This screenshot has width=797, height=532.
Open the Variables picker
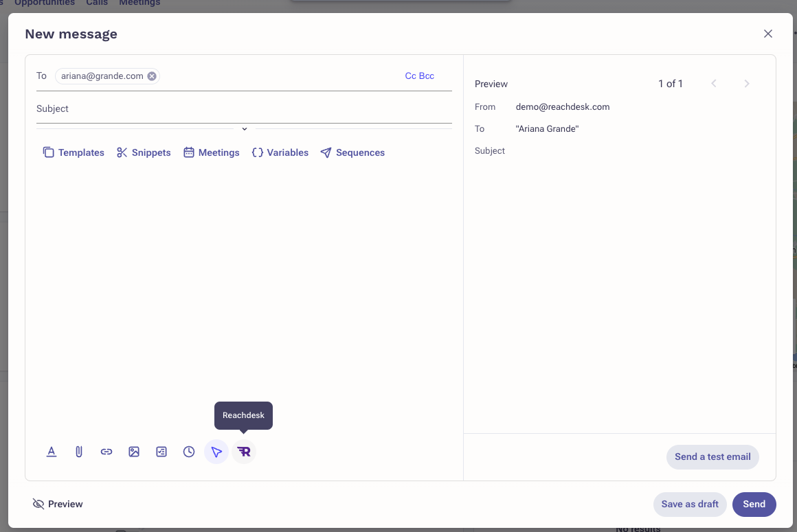(x=280, y=152)
